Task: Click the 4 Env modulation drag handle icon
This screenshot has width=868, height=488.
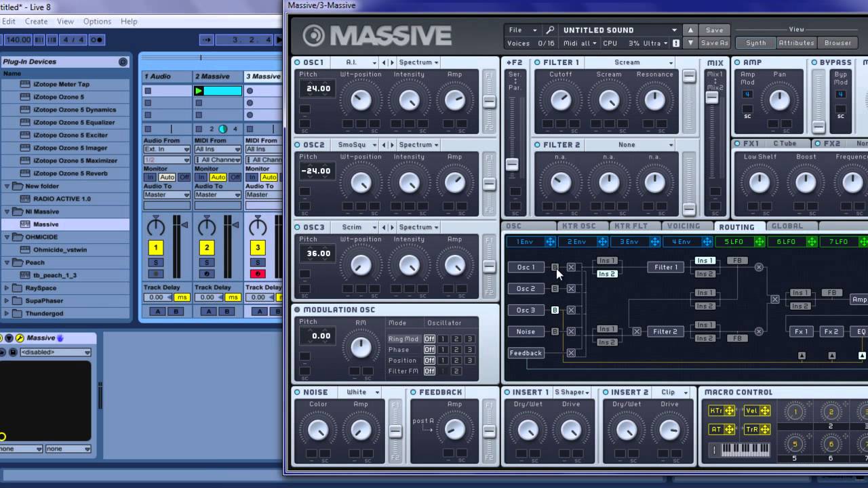Action: coord(707,242)
